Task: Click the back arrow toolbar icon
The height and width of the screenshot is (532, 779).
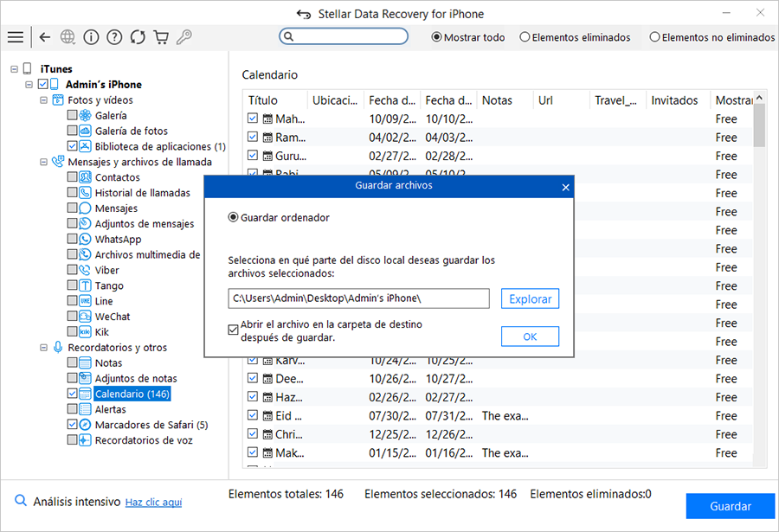Action: 45,37
